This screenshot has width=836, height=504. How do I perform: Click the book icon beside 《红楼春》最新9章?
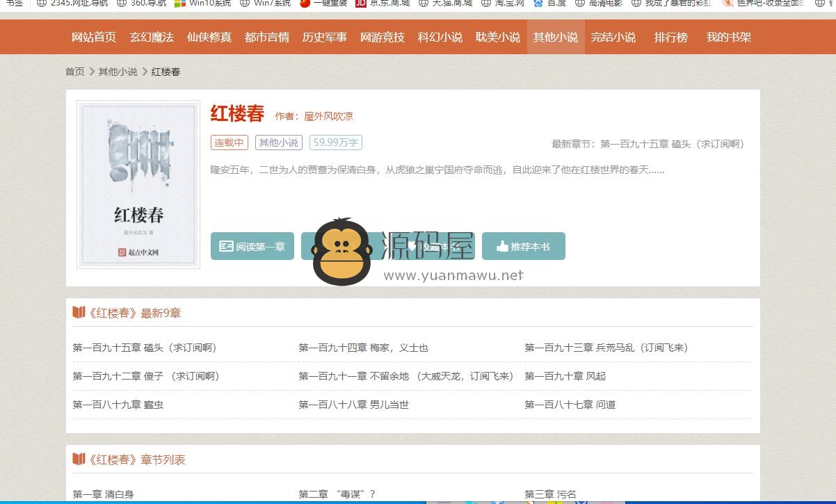(79, 313)
